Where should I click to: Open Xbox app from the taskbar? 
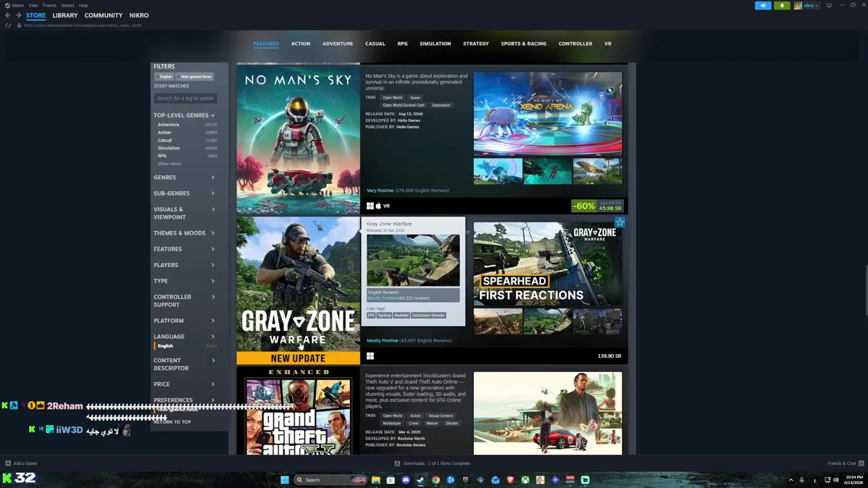525,480
